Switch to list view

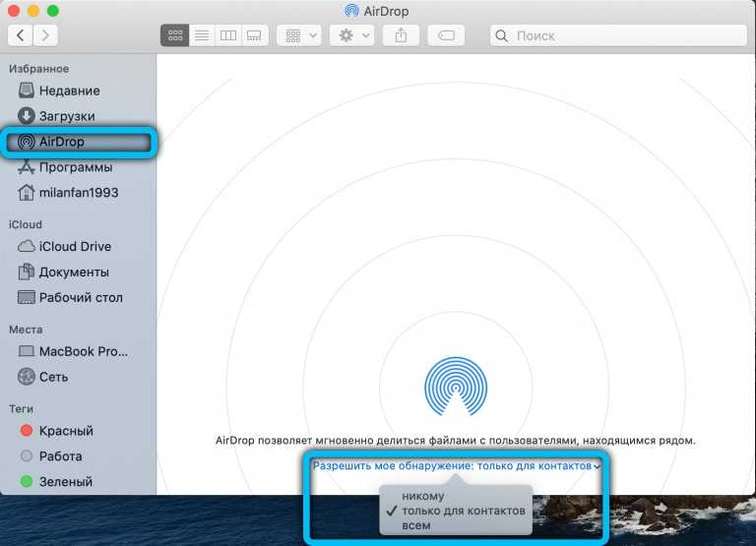[202, 35]
